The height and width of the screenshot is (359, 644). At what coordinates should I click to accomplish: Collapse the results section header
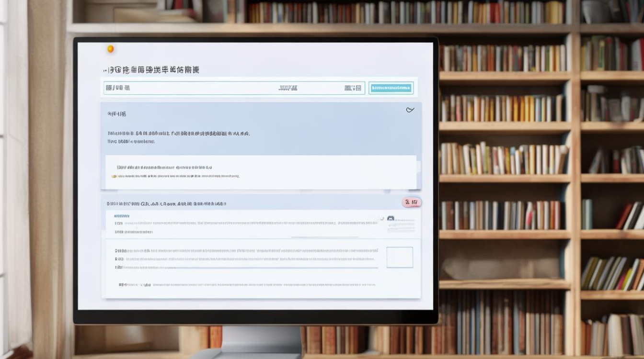click(x=168, y=202)
